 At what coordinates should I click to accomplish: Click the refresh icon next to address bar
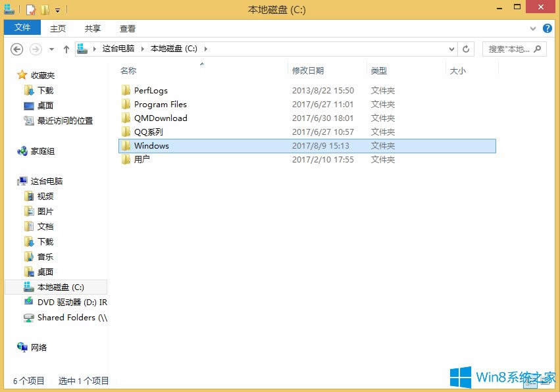(x=466, y=49)
